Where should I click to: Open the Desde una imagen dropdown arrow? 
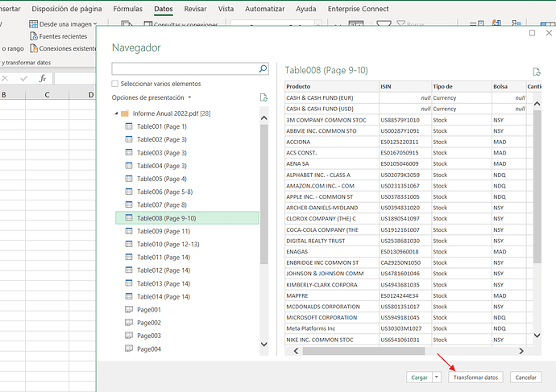pyautogui.click(x=95, y=24)
